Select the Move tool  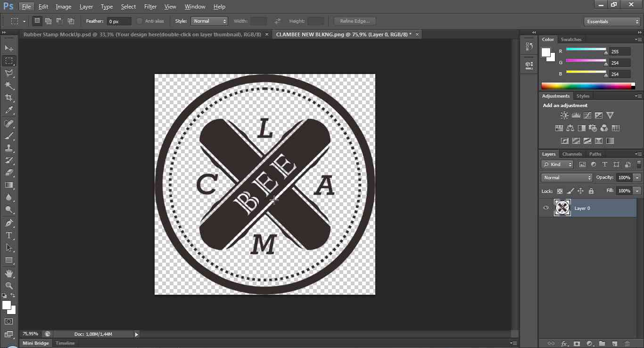coord(8,48)
